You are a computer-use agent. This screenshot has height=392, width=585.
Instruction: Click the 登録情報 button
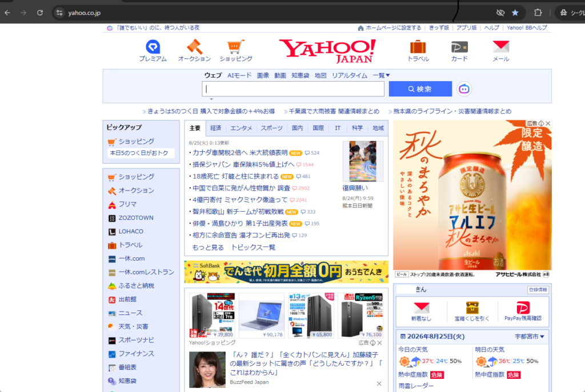click(538, 290)
